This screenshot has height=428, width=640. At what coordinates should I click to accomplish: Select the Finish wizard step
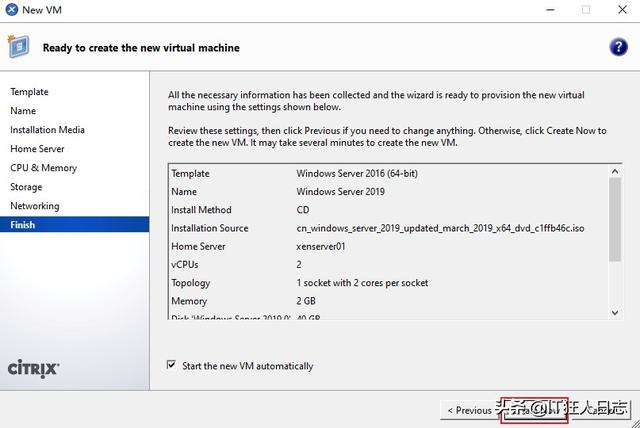(x=74, y=224)
